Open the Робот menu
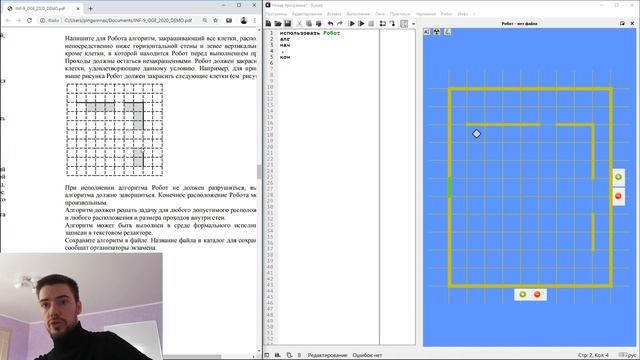This screenshot has height=360, width=640. click(x=447, y=14)
